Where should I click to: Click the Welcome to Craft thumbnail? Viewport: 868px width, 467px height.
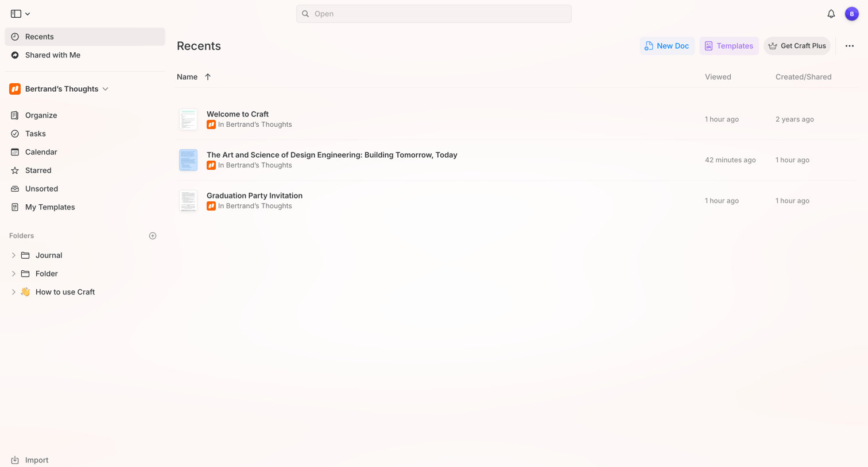(x=188, y=119)
